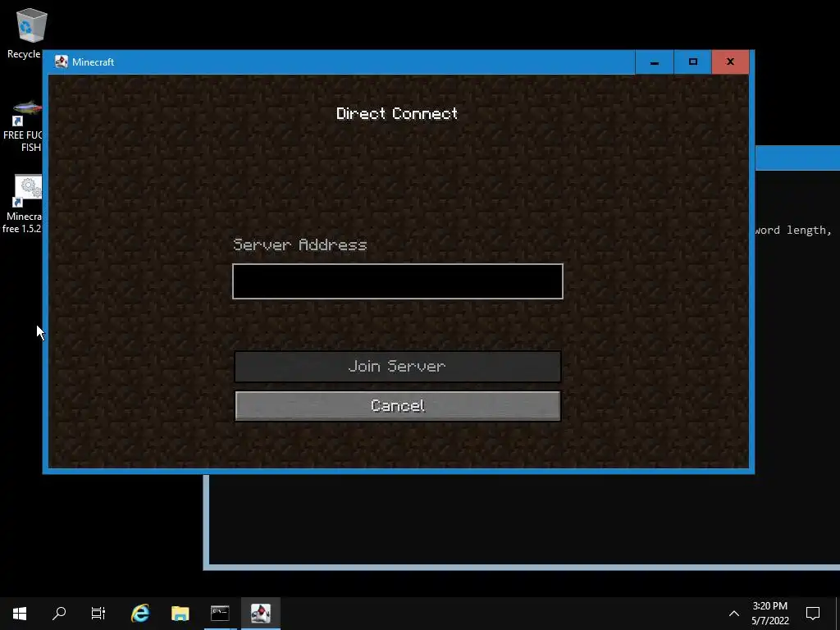
Task: Open the Windows Start menu
Action: tap(20, 613)
